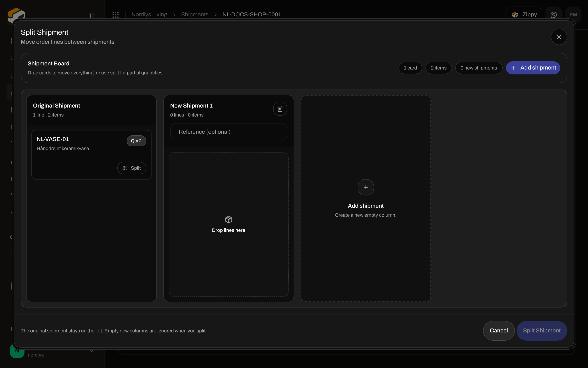Click the 1 line · 2 items summary
This screenshot has width=588, height=368.
[x=48, y=115]
